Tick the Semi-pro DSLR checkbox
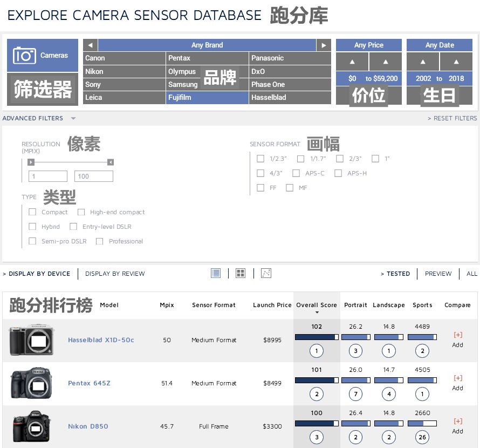Screen dimensions: 480x448 point(32,241)
